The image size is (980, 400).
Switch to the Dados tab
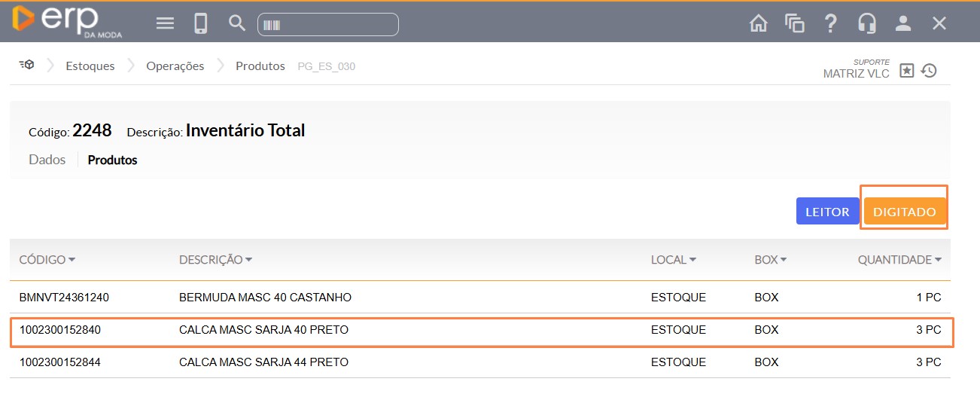point(47,160)
